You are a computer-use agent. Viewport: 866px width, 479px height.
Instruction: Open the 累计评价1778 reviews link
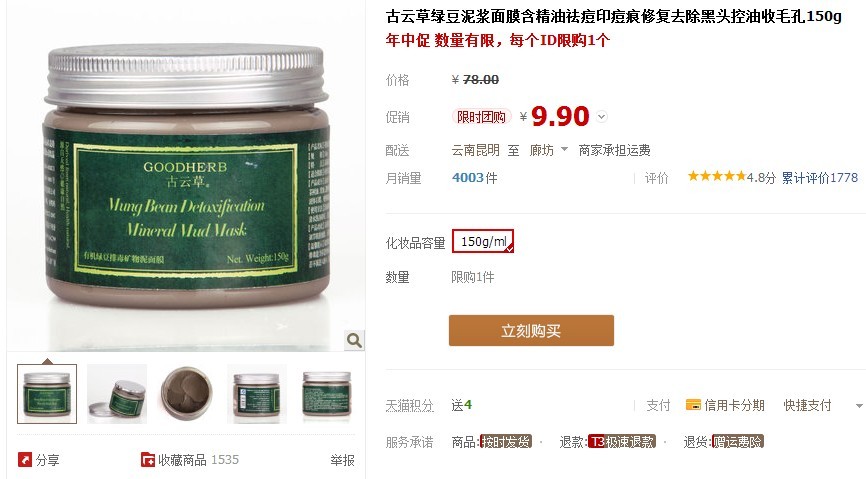pos(820,177)
